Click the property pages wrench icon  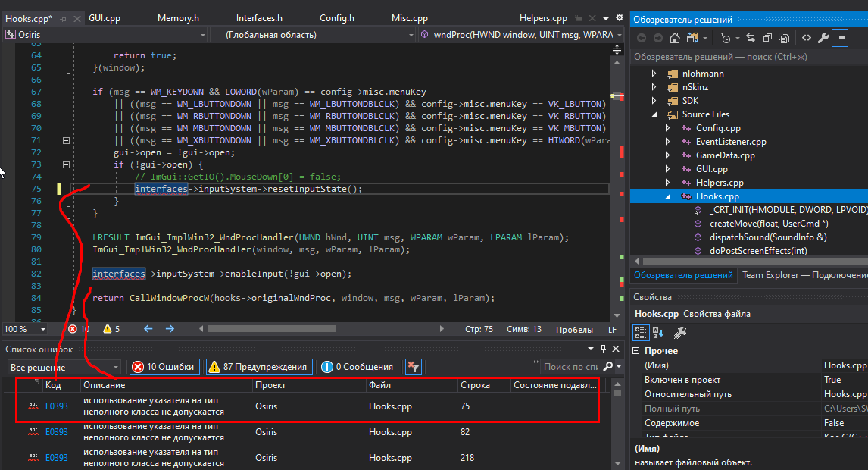click(x=679, y=332)
